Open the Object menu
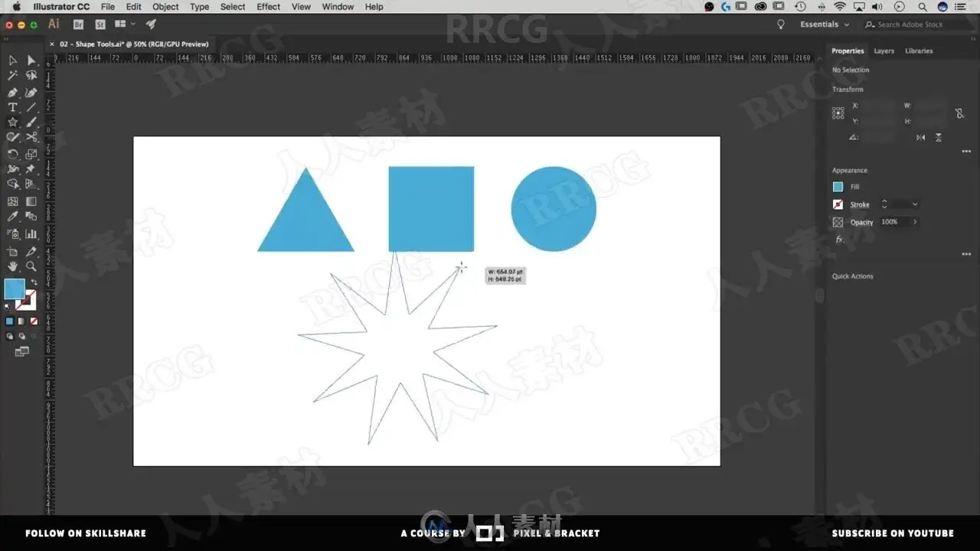 [x=165, y=6]
